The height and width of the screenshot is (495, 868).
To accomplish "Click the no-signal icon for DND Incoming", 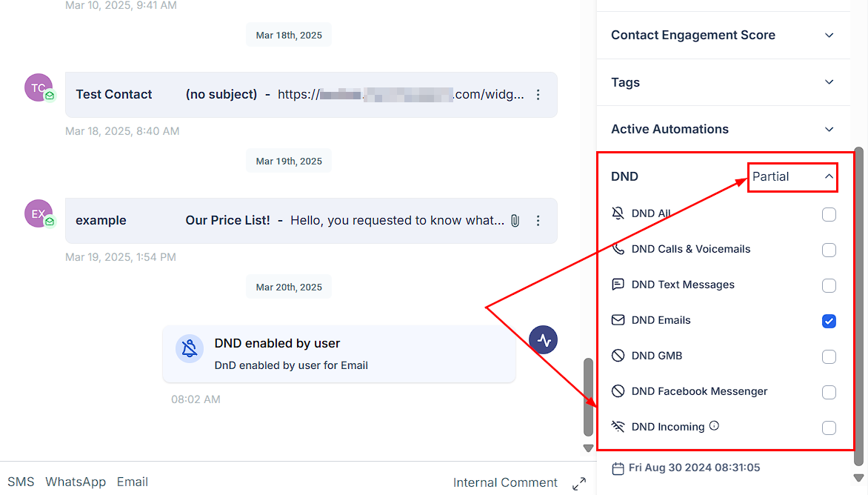I will (618, 426).
